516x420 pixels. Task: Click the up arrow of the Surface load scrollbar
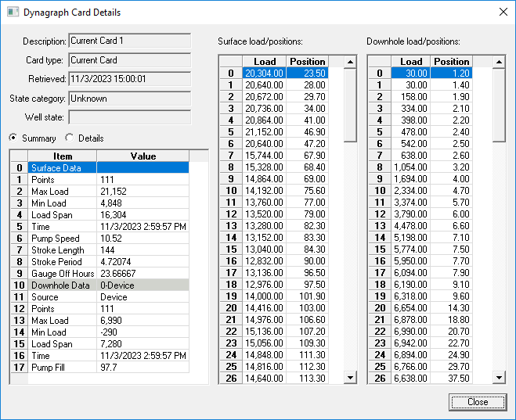point(350,62)
